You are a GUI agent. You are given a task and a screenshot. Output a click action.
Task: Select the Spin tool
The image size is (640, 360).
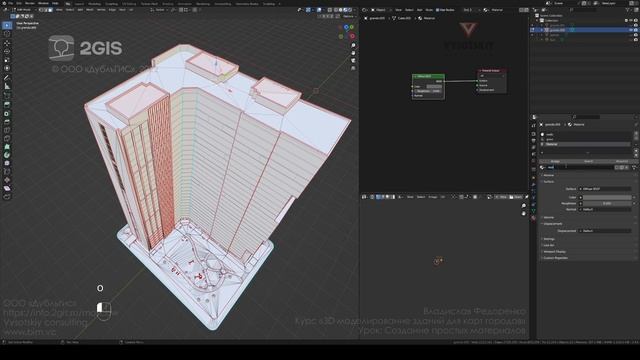coord(7,155)
